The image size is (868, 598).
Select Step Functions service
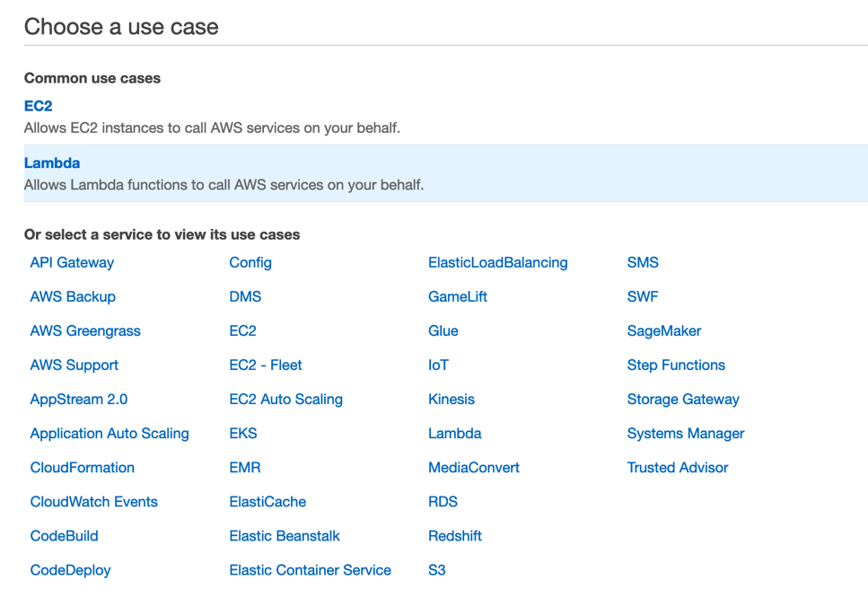coord(676,365)
